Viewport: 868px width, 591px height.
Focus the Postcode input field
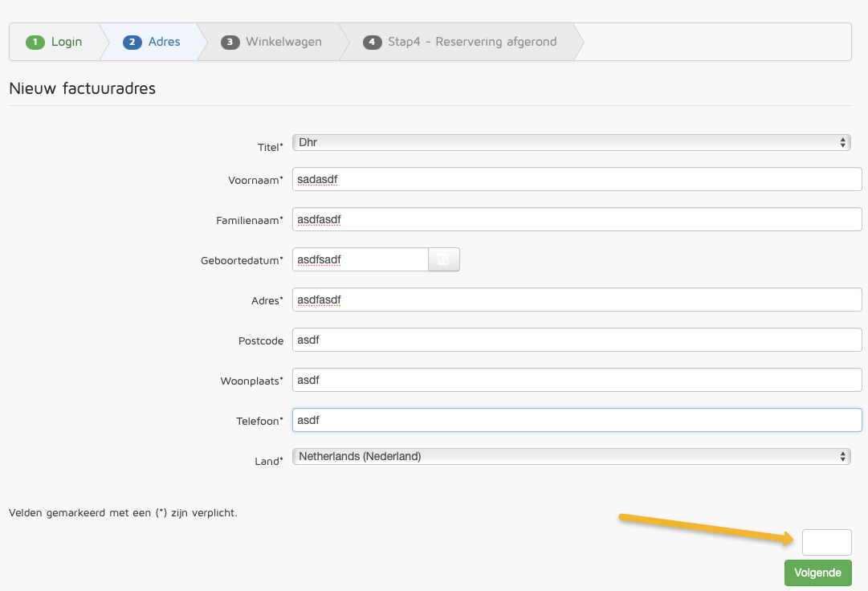click(577, 340)
